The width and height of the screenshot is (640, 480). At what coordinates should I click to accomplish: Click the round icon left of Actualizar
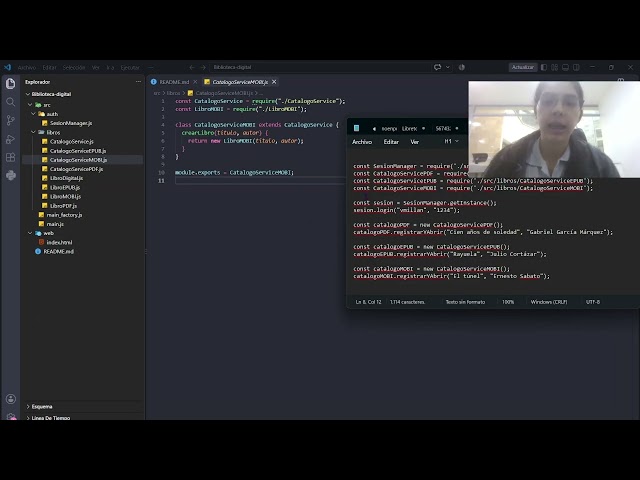click(x=462, y=67)
